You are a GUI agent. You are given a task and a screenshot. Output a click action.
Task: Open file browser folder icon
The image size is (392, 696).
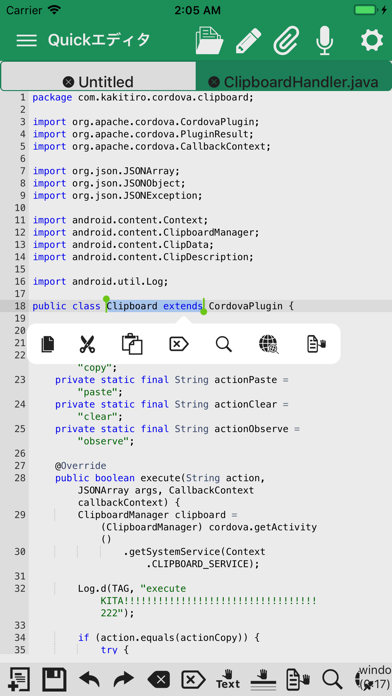click(x=209, y=40)
